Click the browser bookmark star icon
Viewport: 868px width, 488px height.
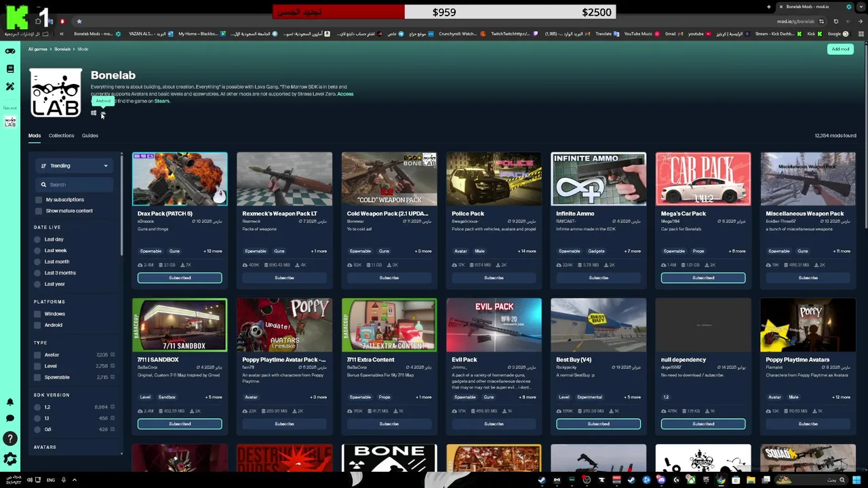click(79, 22)
